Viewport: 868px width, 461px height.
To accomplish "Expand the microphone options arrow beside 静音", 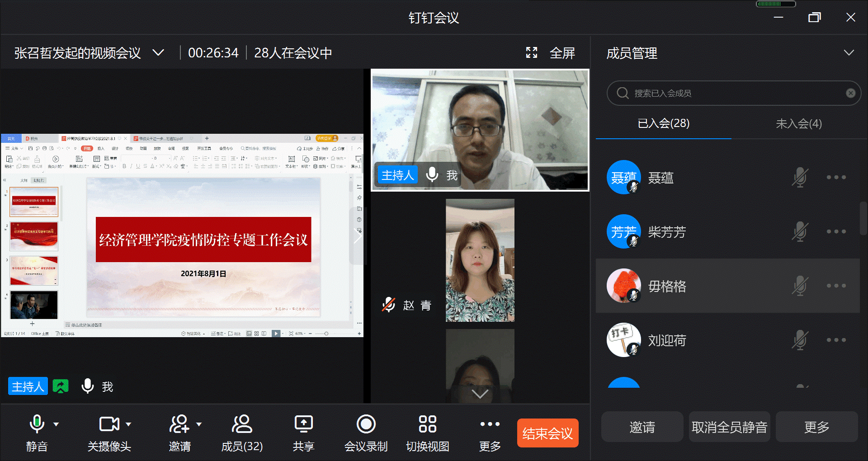I will (x=56, y=424).
